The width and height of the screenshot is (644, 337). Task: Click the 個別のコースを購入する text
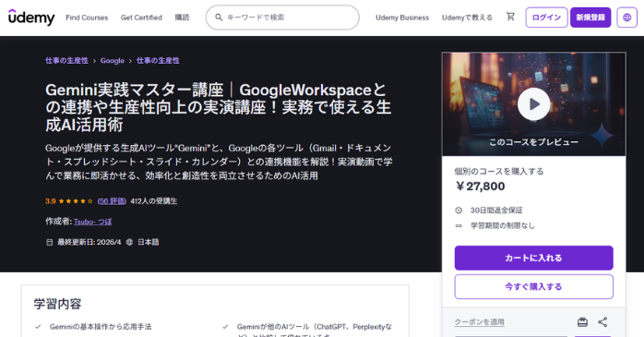point(499,172)
